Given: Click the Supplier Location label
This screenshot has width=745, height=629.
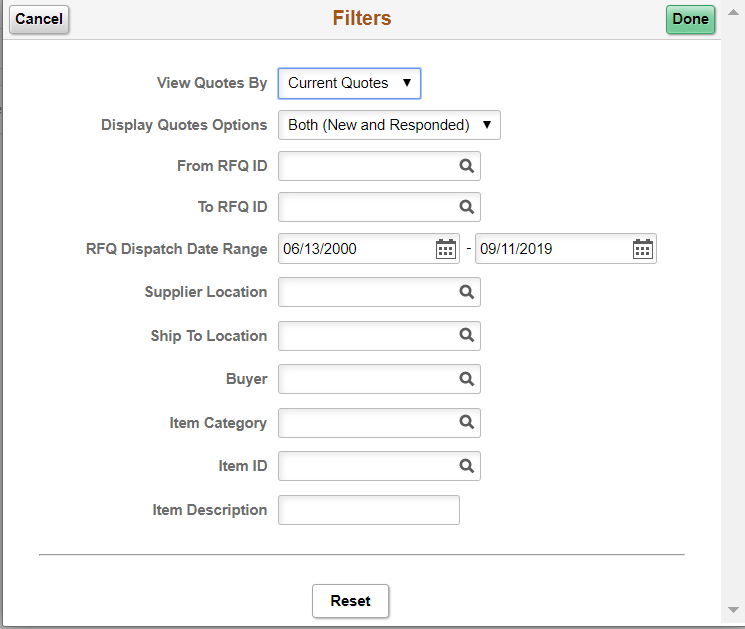Looking at the screenshot, I should tap(206, 292).
